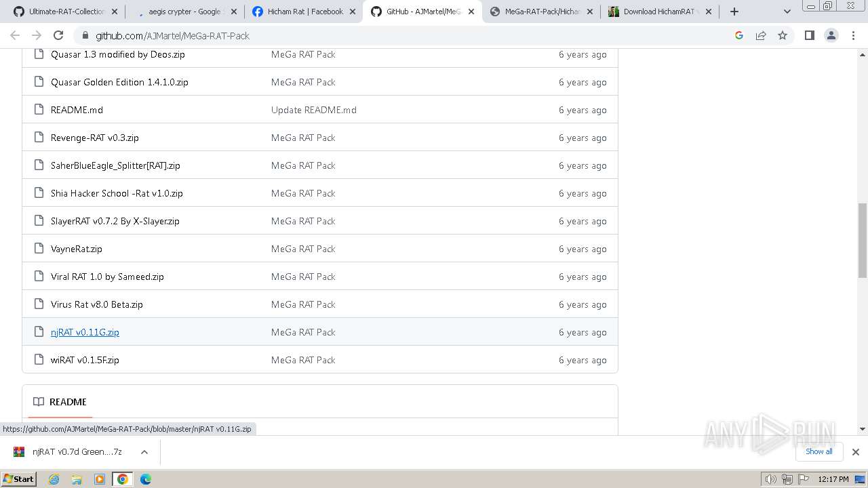This screenshot has height=488, width=868.
Task: Expand options for njRAT v0.7d download item
Action: [x=144, y=452]
